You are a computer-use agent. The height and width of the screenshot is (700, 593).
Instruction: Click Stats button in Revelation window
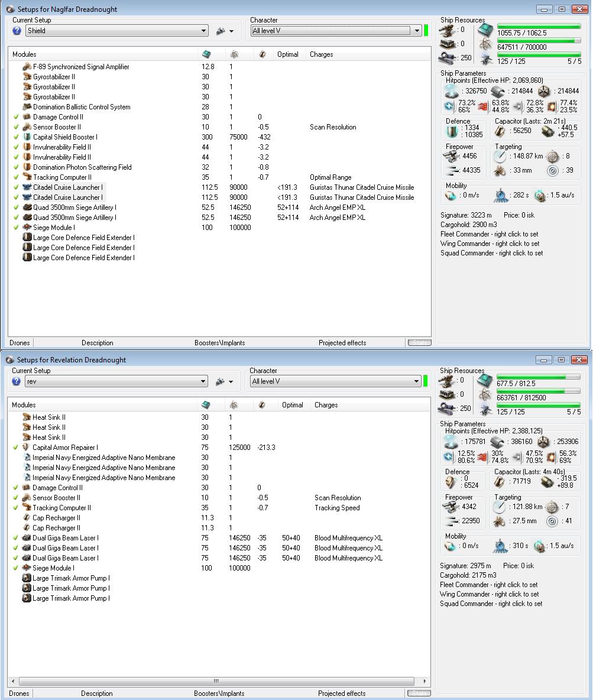coord(419,693)
